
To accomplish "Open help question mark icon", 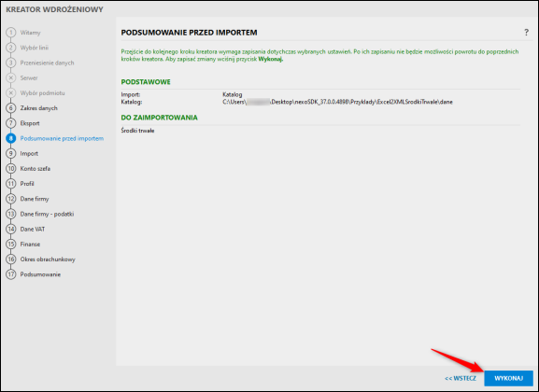I will point(526,33).
